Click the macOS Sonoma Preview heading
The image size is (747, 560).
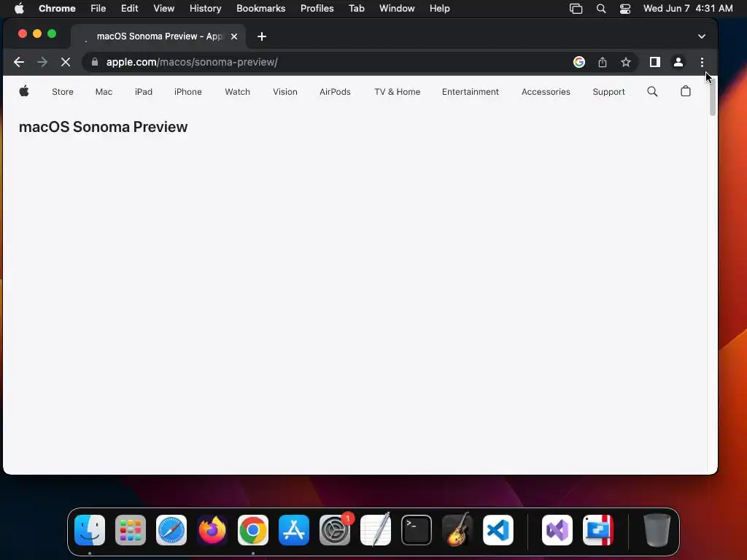(x=104, y=127)
